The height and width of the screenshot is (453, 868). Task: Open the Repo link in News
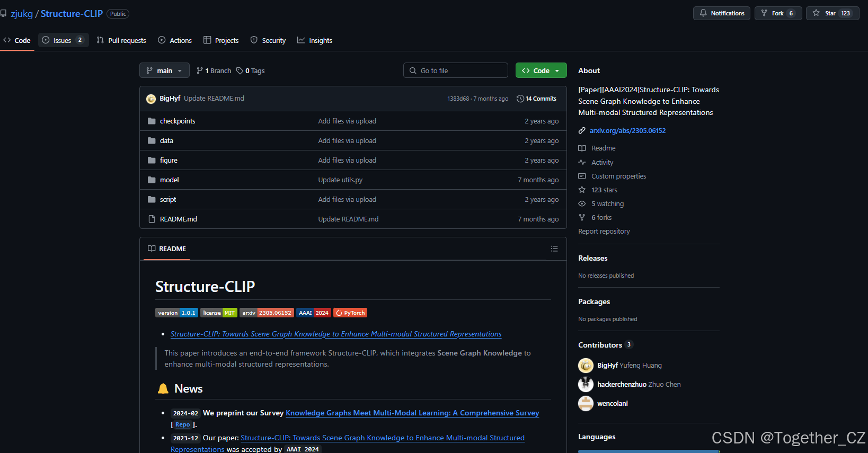(182, 424)
